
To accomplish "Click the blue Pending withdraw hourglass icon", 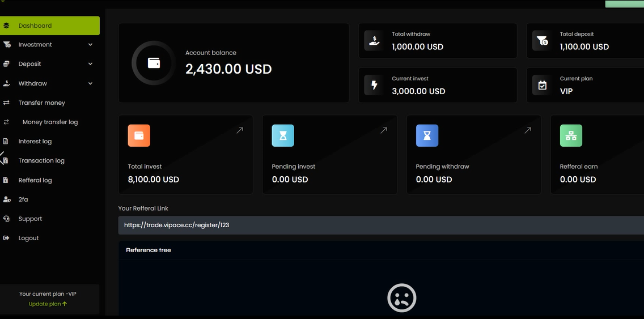I will point(427,136).
